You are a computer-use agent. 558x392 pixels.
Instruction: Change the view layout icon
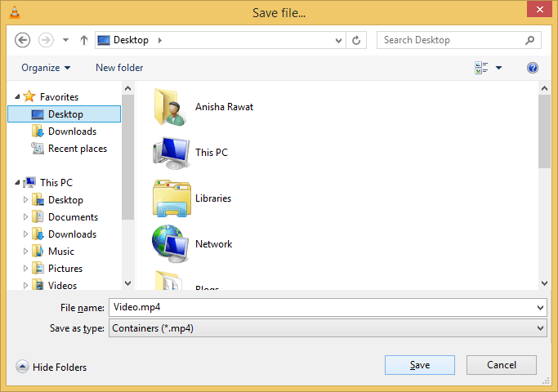[481, 68]
